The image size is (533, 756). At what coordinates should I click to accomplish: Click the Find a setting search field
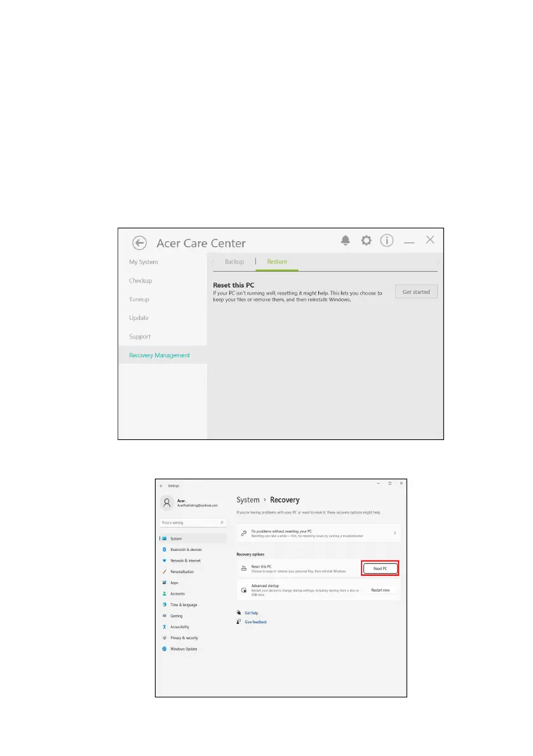pyautogui.click(x=193, y=522)
